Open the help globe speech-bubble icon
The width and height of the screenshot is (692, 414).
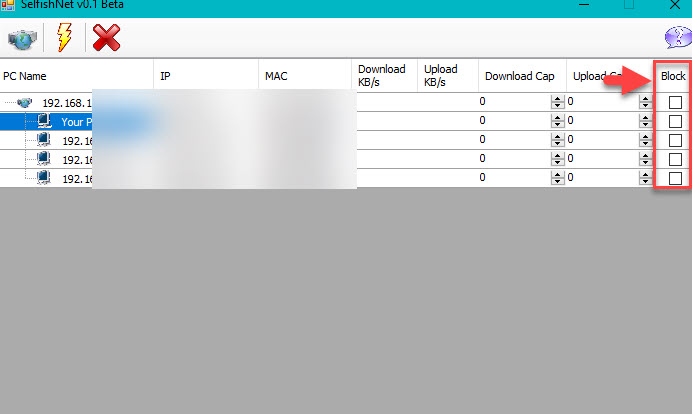(678, 38)
